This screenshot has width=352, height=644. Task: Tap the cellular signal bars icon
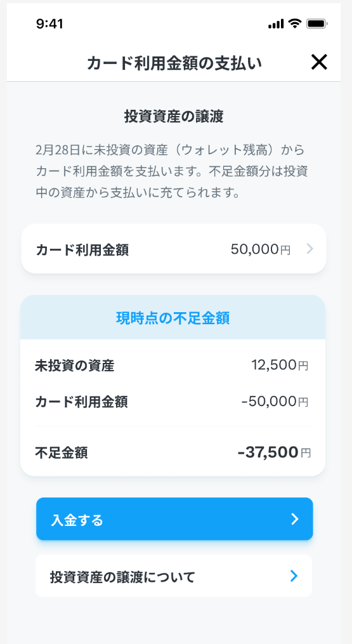click(x=276, y=24)
